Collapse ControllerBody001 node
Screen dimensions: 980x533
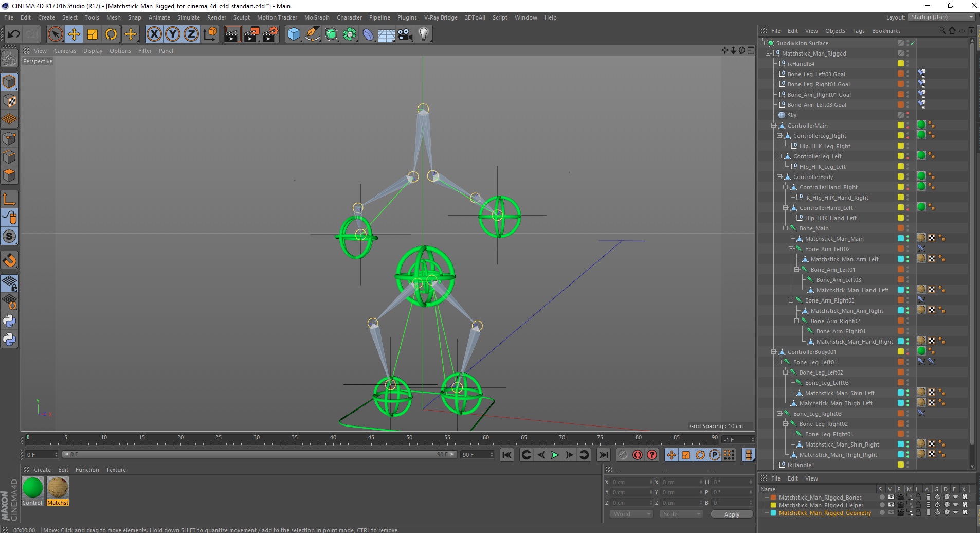click(x=773, y=352)
